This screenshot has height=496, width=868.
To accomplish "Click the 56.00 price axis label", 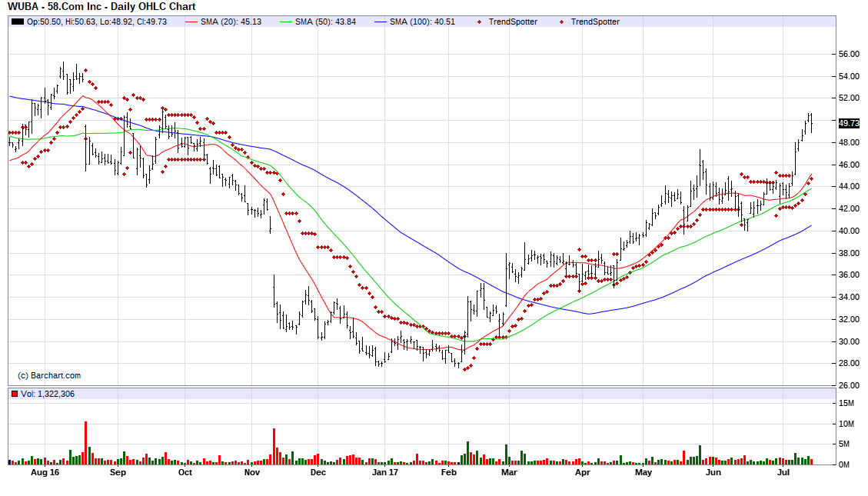I will point(850,55).
